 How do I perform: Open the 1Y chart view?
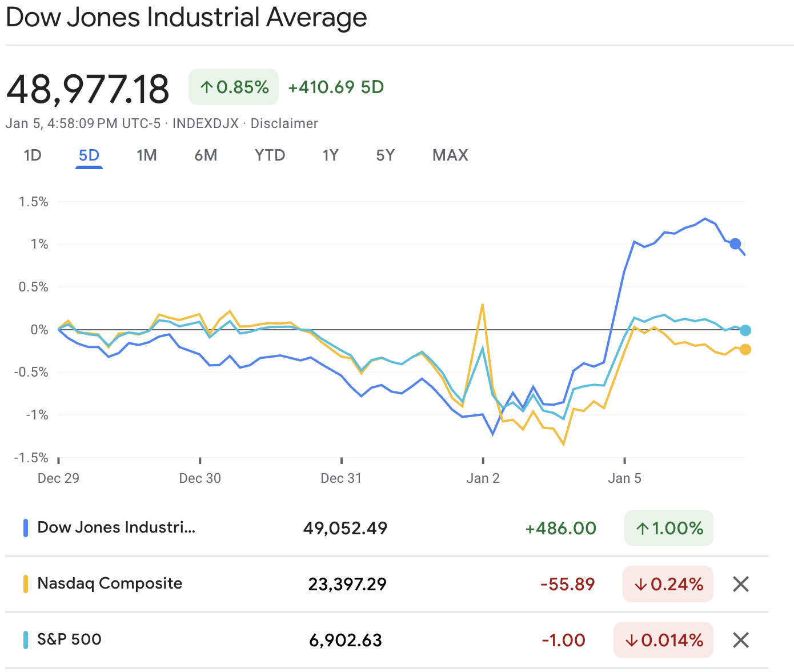point(330,155)
